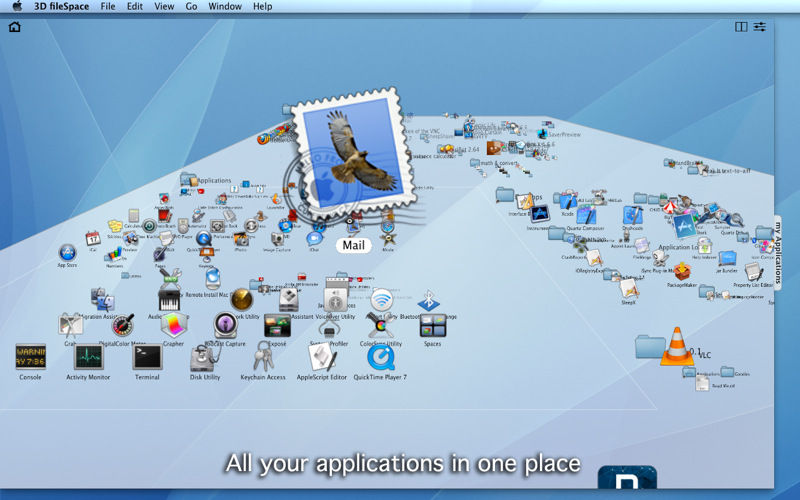The width and height of the screenshot is (800, 500).
Task: Open iCal calendar icon
Action: tap(93, 238)
